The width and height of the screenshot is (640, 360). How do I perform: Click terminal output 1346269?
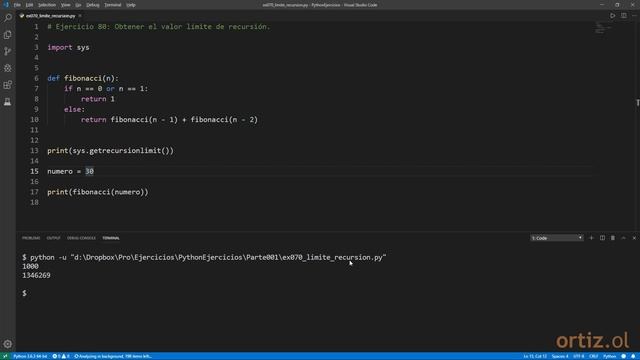(36, 276)
